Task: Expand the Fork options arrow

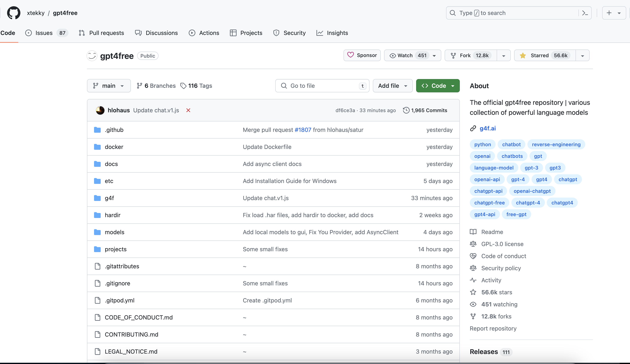Action: click(504, 56)
